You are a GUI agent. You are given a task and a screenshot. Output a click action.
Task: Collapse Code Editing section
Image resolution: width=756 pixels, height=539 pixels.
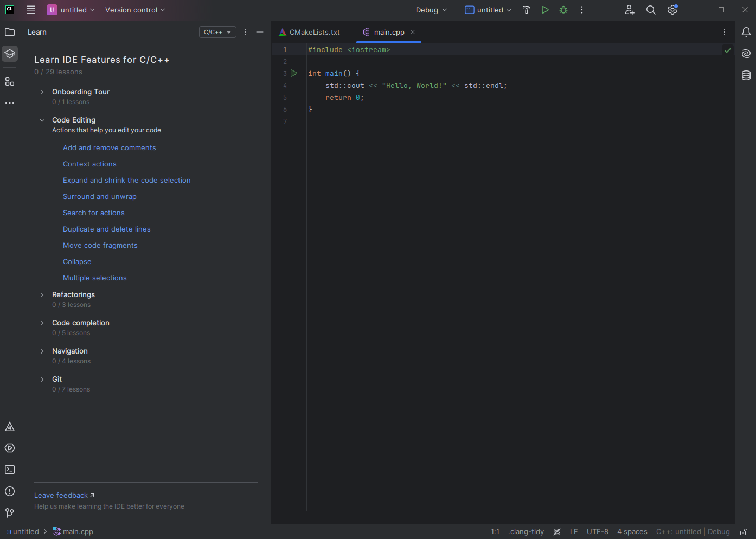tap(42, 120)
